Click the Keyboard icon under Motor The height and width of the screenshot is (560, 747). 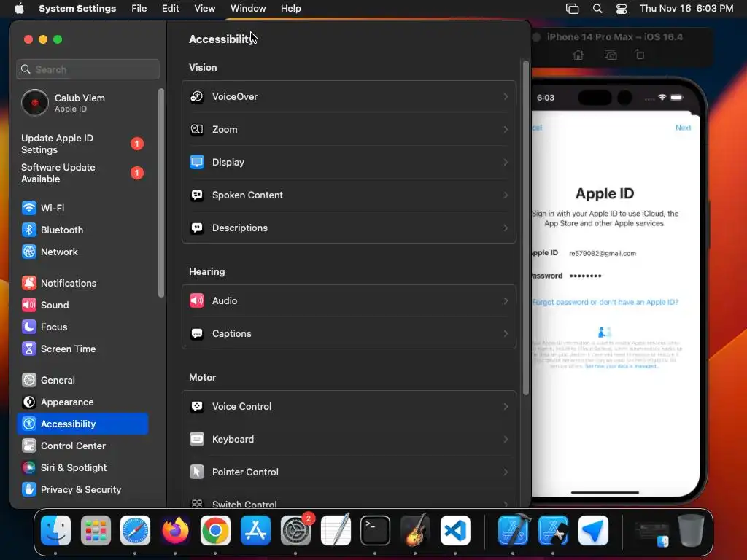[197, 439]
